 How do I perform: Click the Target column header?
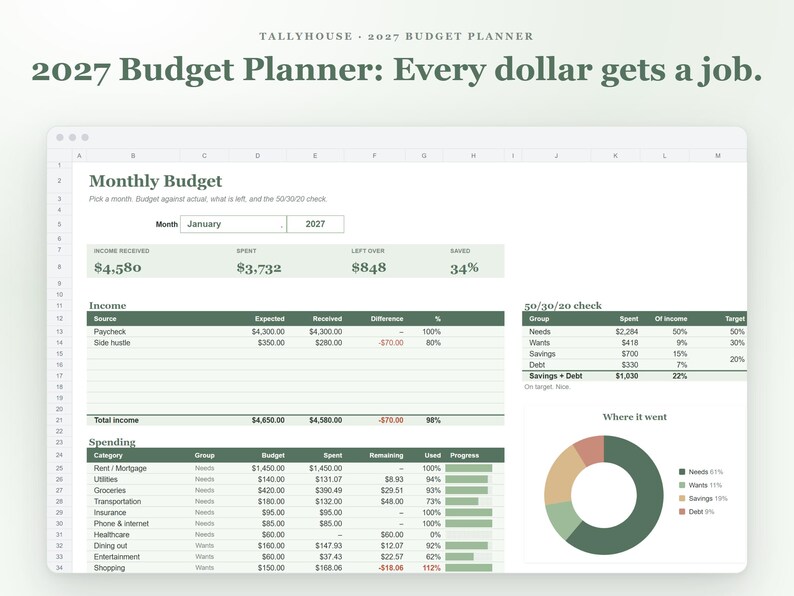[x=735, y=319]
